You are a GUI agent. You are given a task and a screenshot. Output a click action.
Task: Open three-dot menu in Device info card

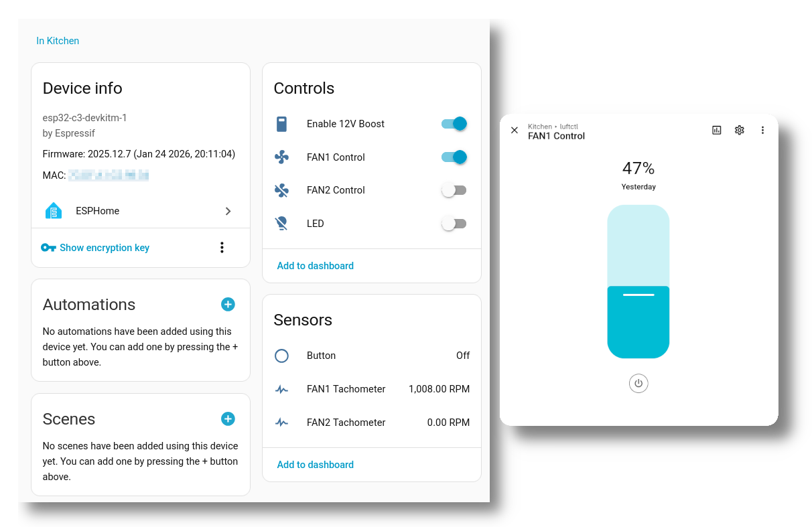click(x=222, y=248)
